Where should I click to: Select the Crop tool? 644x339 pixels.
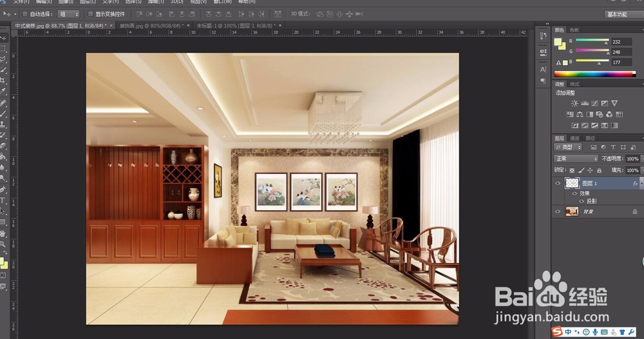[3, 81]
